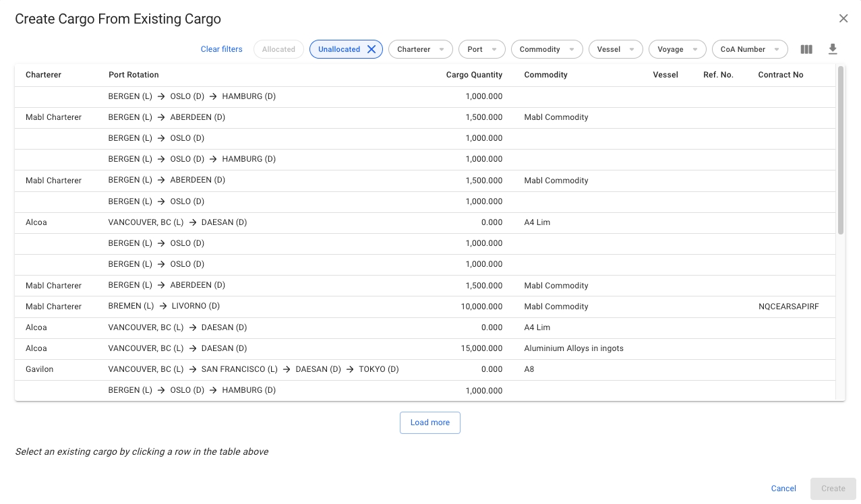This screenshot has height=504, width=861.
Task: Click the table's vertical scrollbar thumb
Action: 840,150
